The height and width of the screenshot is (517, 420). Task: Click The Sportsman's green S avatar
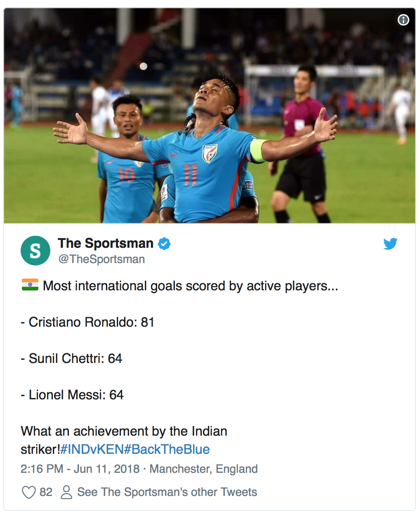35,251
